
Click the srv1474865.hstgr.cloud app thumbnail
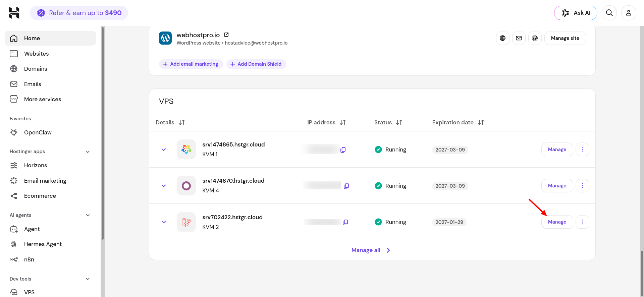click(x=186, y=149)
